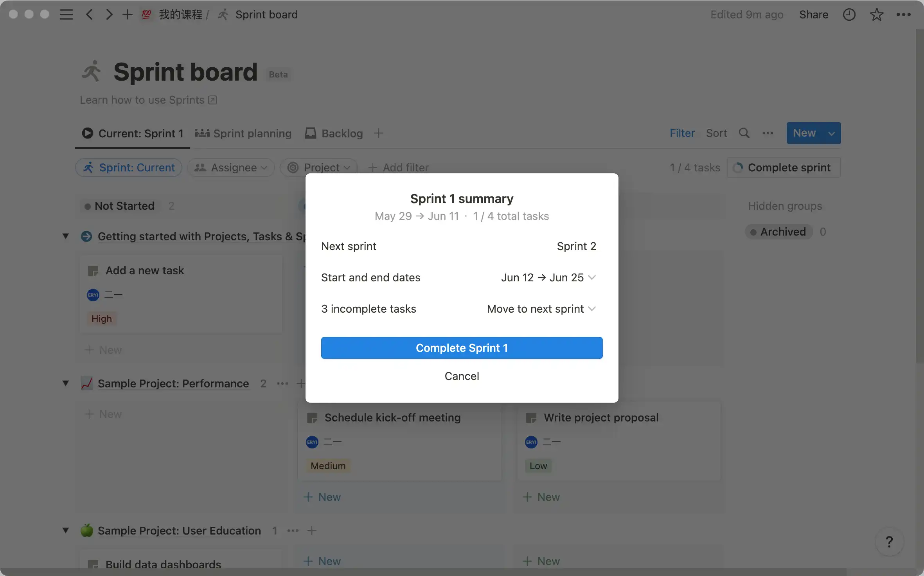
Task: Click the forward navigation arrow
Action: 109,15
